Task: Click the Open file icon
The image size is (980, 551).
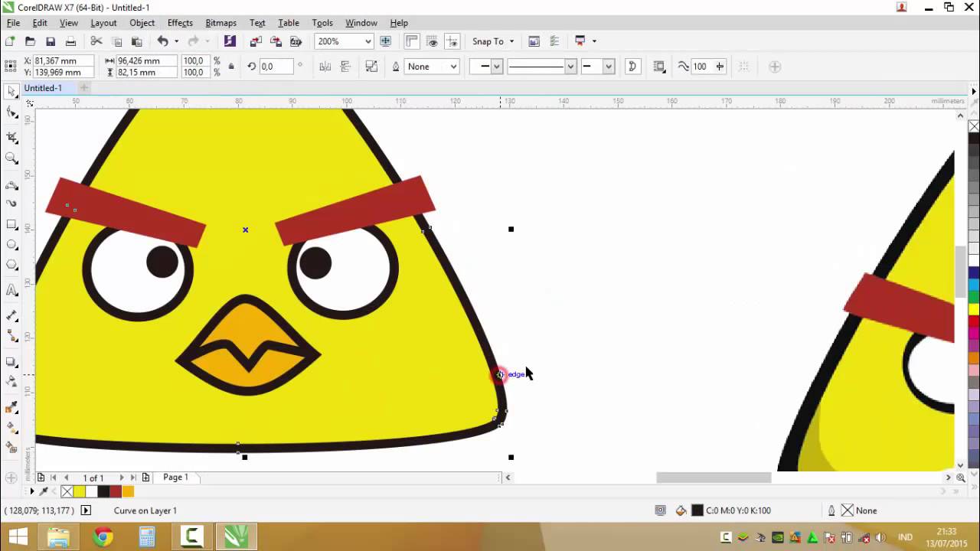Action: pos(31,41)
